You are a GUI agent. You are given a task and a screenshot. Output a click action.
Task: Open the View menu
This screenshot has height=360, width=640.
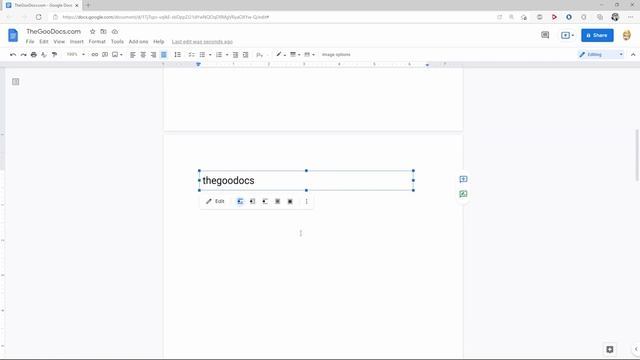59,42
